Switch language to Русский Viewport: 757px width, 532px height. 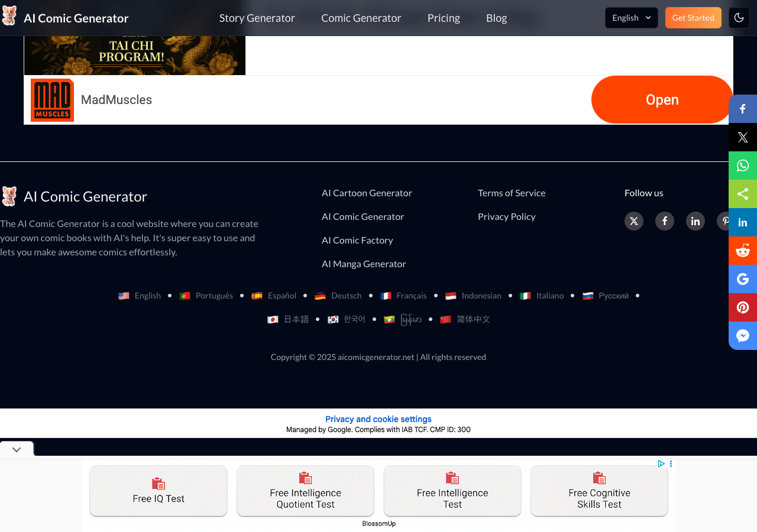(613, 296)
